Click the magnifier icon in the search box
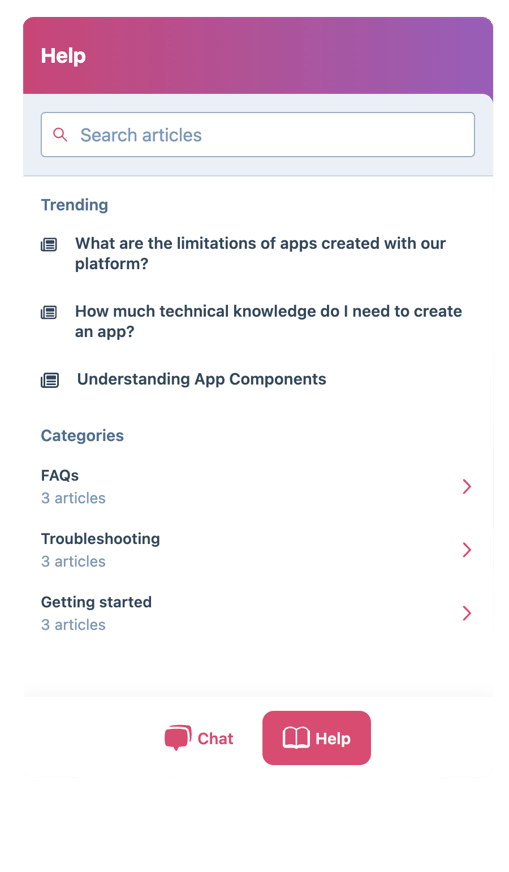The height and width of the screenshot is (872, 509). coord(60,135)
